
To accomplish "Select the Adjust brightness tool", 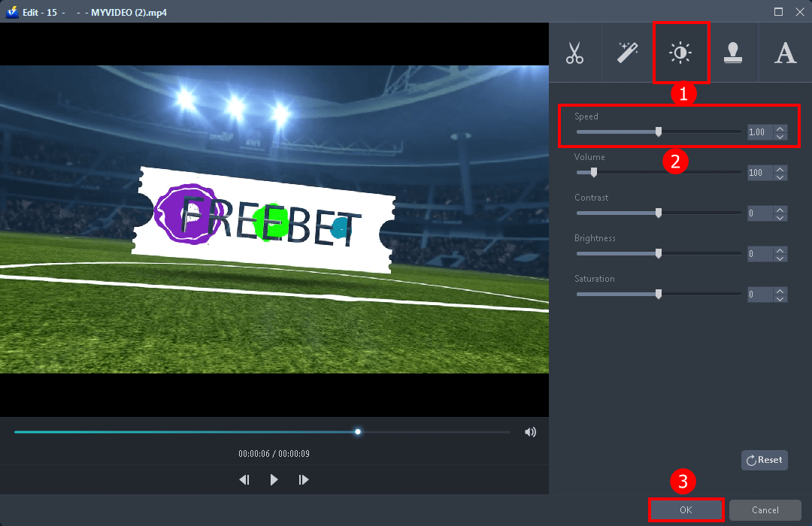I will 680,52.
